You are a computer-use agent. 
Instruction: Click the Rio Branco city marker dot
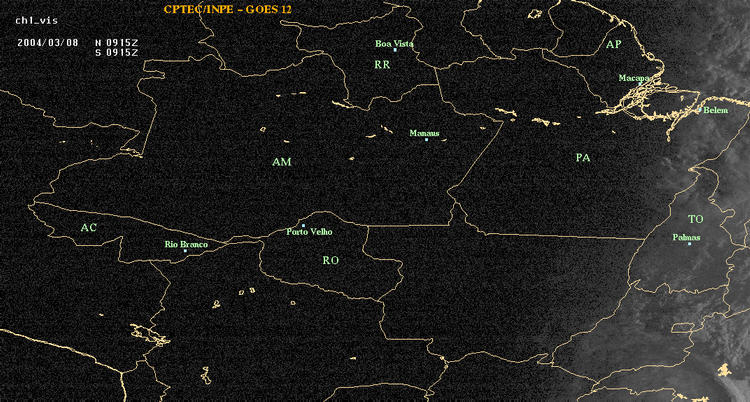(x=185, y=251)
